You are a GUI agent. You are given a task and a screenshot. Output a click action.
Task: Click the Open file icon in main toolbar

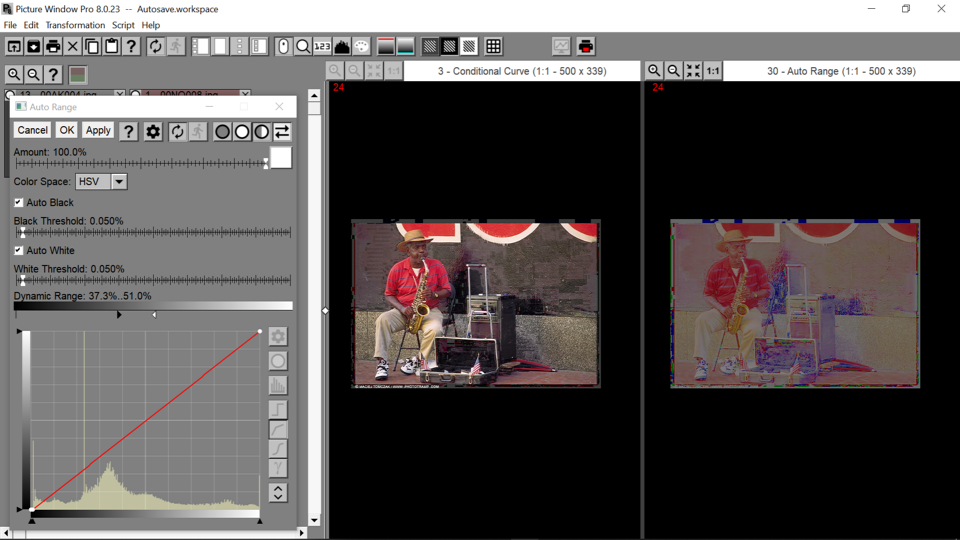(13, 47)
